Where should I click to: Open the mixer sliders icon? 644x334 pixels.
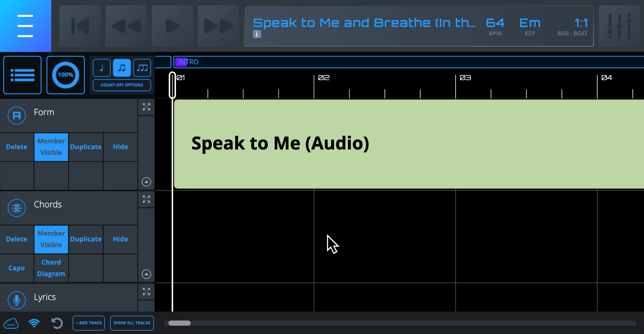click(619, 26)
